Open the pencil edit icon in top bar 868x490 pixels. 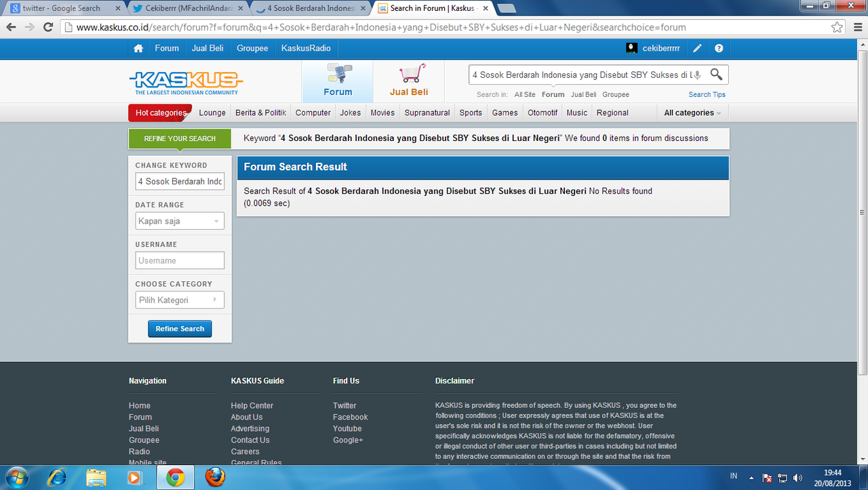tap(697, 49)
